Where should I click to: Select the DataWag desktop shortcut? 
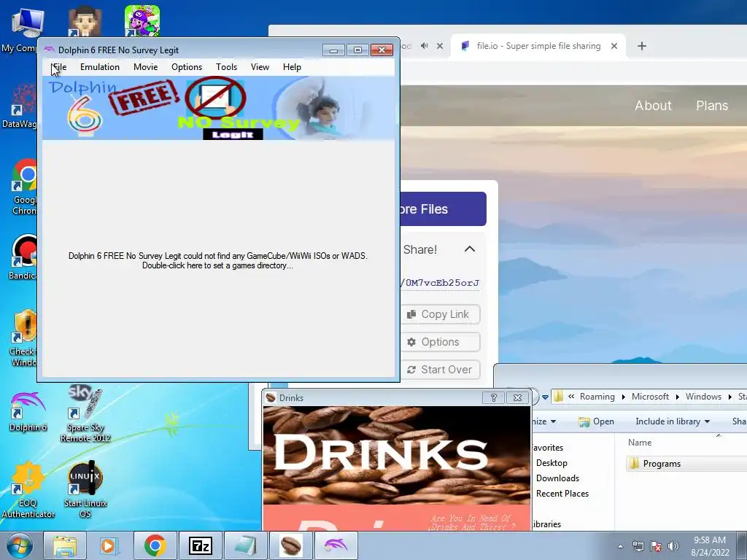[x=20, y=106]
